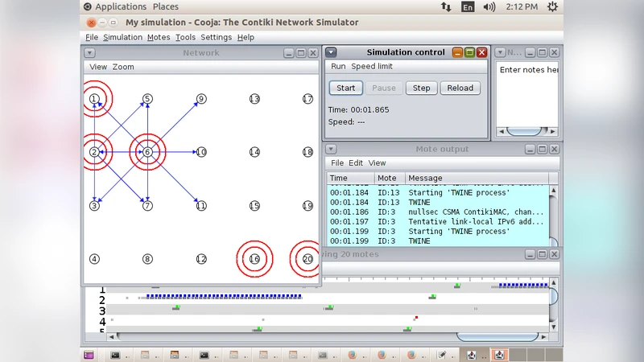Viewport: 644px width, 362px height.
Task: Click into the Enter notes here text area
Action: pos(527,95)
